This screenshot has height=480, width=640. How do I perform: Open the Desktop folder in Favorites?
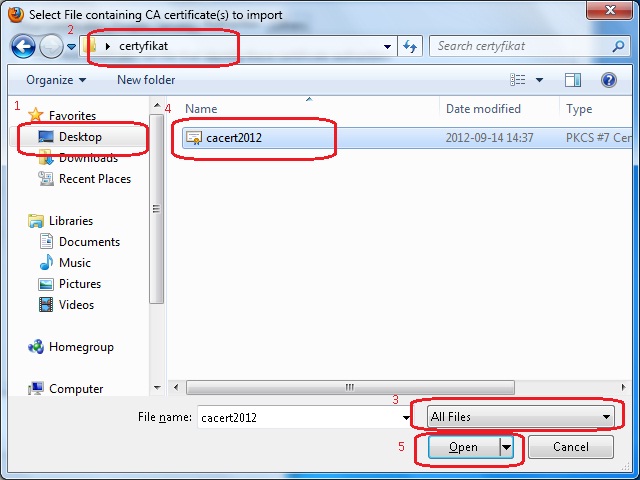[x=80, y=137]
